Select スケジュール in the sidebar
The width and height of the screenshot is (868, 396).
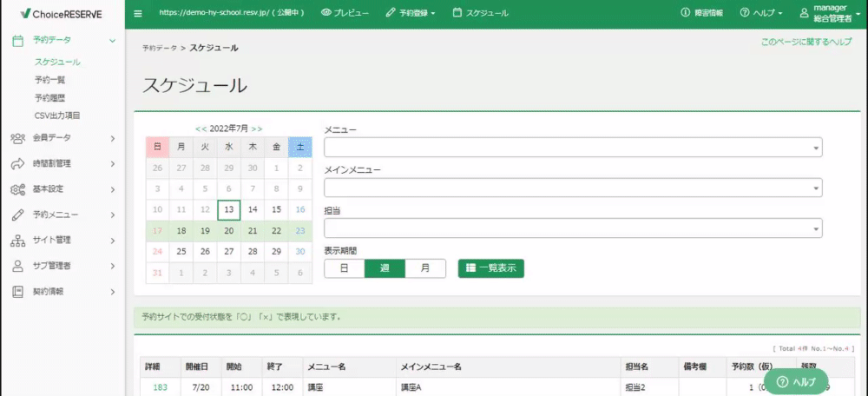coord(57,62)
